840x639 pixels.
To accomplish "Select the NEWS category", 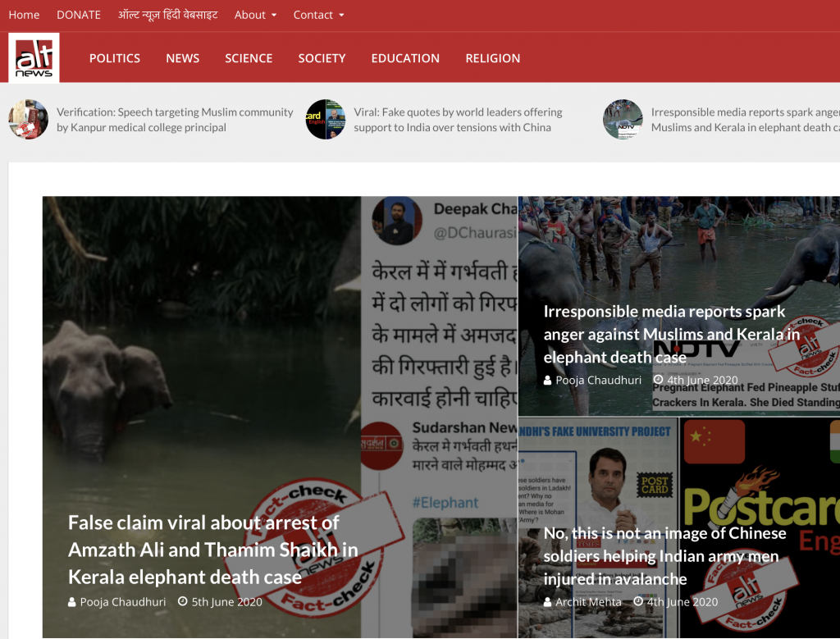I will 183,58.
